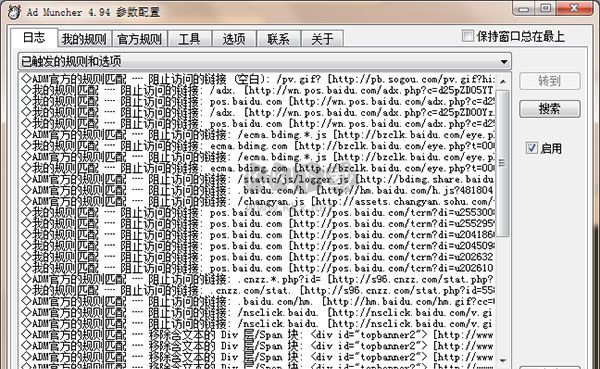Image resolution: width=600 pixels, height=369 pixels.
Task: Select log row with .baidu.com/hm.
Action: (x=258, y=301)
